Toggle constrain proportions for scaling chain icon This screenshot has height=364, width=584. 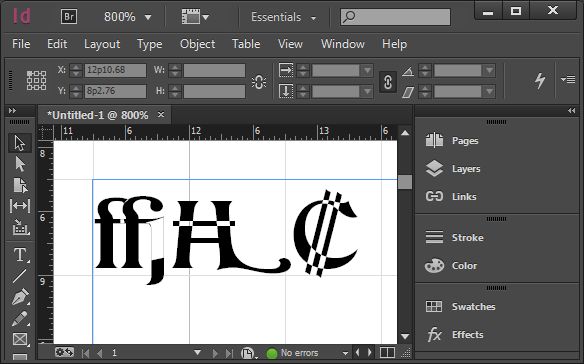(388, 82)
